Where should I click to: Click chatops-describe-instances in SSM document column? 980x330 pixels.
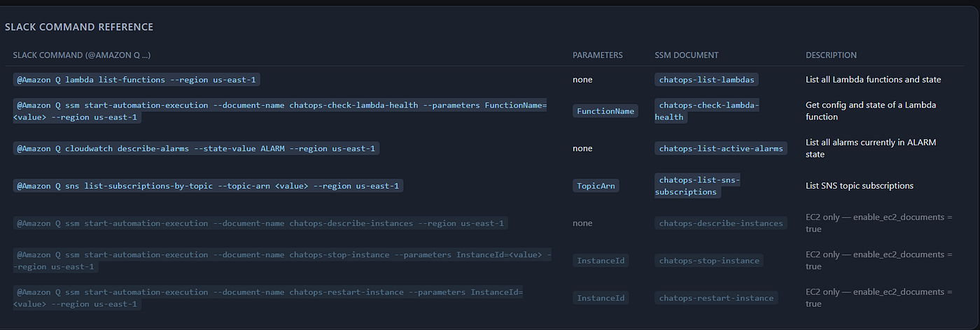point(721,224)
